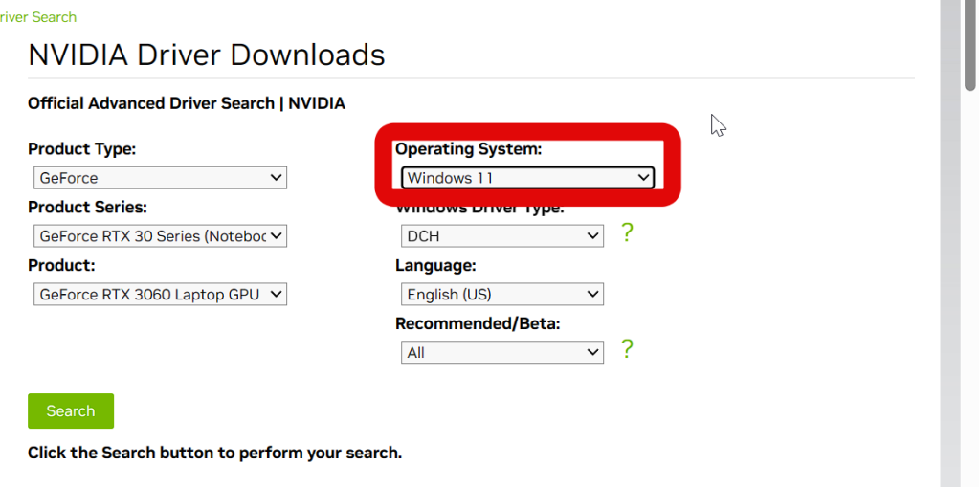Click the Official Advanced Driver Search subtitle
The image size is (980, 487).
click(187, 103)
